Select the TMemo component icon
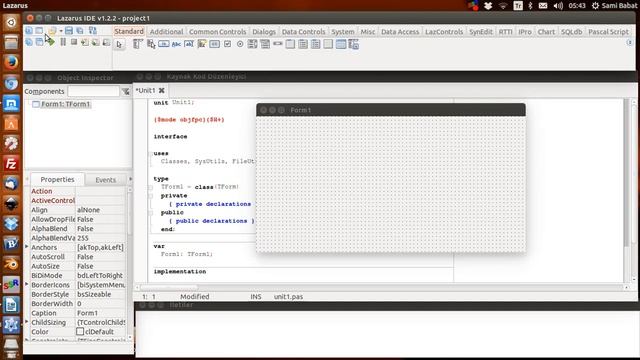The height and width of the screenshot is (360, 640). [202, 44]
